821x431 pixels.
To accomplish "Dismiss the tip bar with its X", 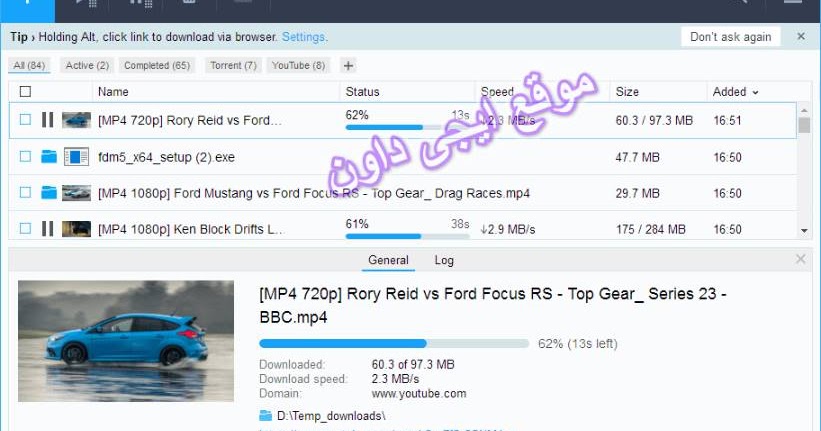I will [x=801, y=36].
